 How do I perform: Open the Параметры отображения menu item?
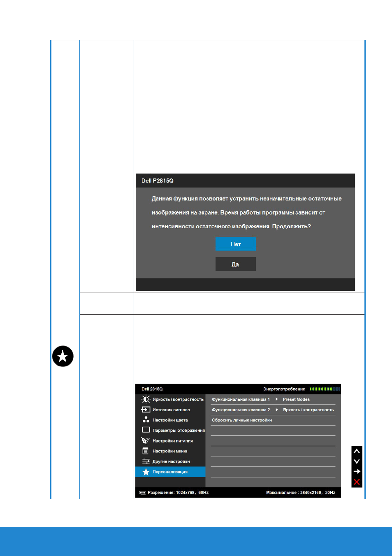pyautogui.click(x=170, y=430)
